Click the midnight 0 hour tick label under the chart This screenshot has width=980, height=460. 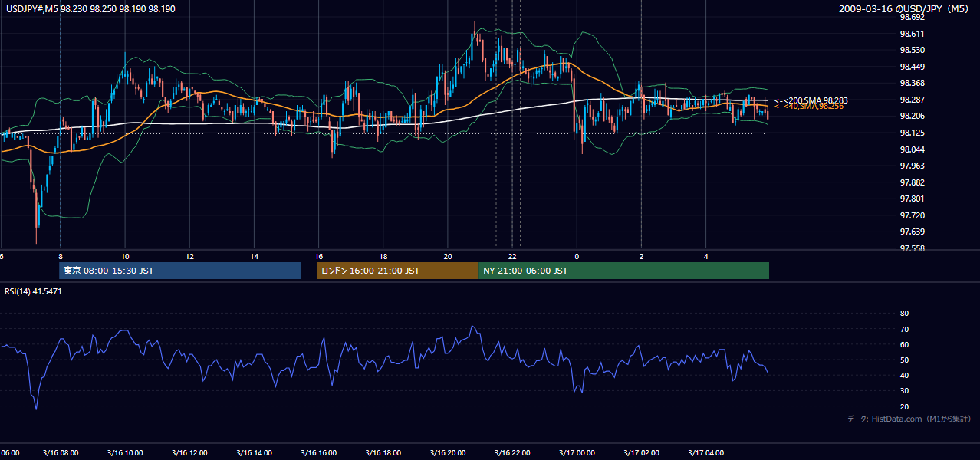pos(577,256)
